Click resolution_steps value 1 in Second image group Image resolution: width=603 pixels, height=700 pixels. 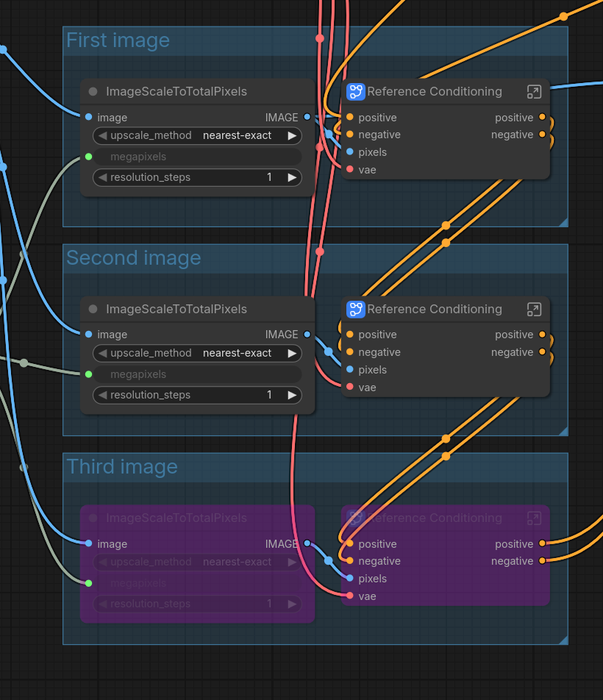(269, 395)
